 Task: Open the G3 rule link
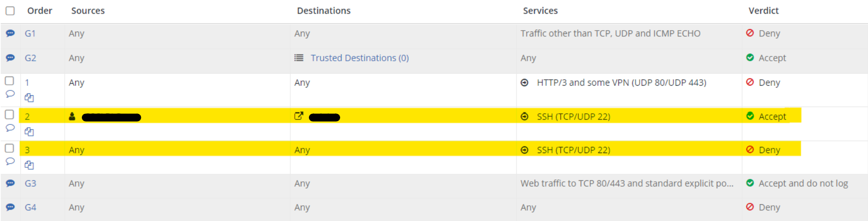[x=30, y=183]
